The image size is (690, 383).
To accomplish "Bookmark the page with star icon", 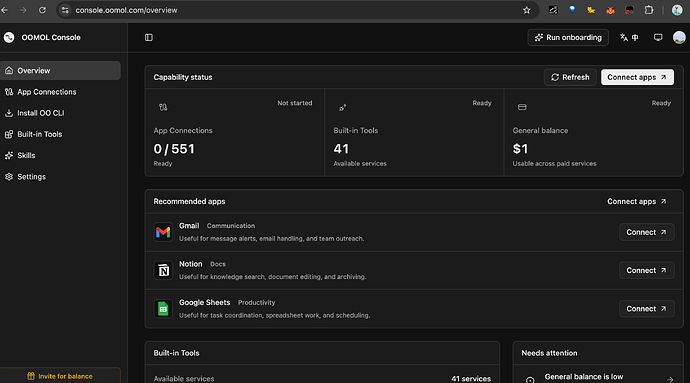I will pos(526,10).
